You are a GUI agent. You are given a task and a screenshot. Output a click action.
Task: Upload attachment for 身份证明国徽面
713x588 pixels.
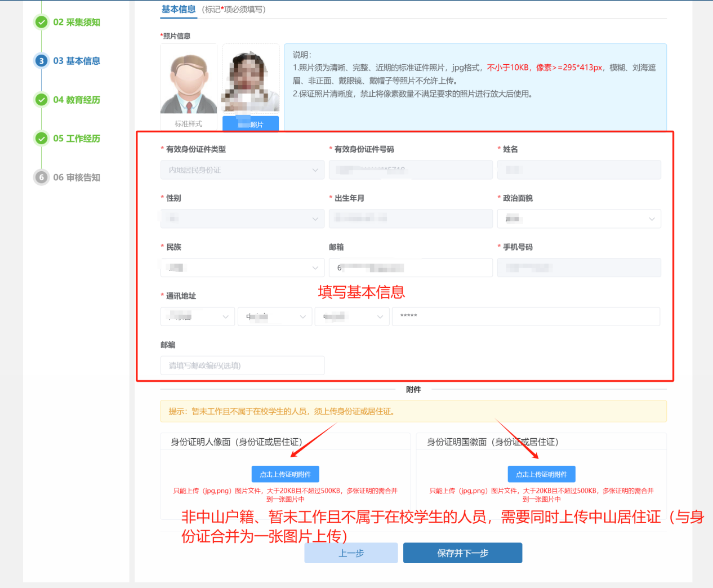tap(541, 474)
